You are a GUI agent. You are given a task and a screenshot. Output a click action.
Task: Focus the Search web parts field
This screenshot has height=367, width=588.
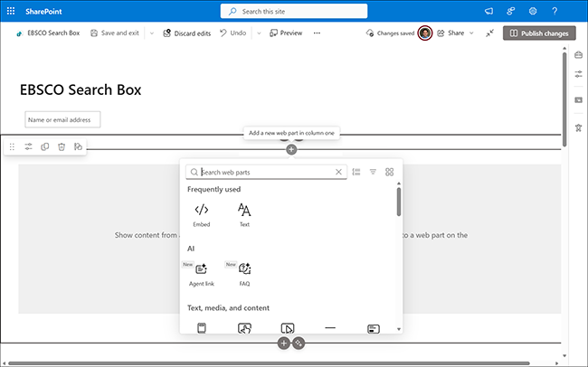pyautogui.click(x=266, y=172)
